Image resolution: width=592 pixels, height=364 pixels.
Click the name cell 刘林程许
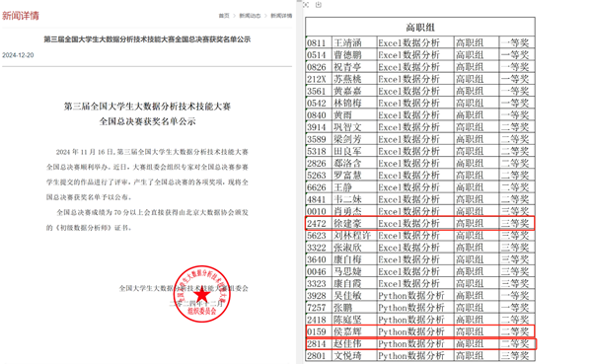[x=354, y=235]
